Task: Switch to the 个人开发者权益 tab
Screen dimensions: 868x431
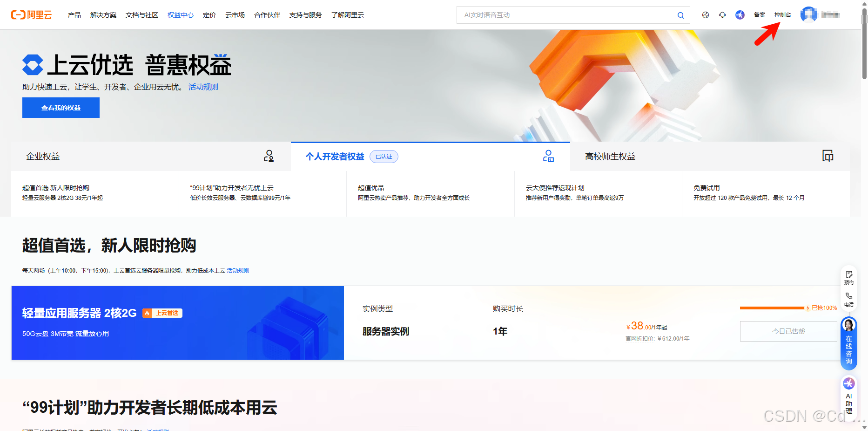Action: point(431,156)
